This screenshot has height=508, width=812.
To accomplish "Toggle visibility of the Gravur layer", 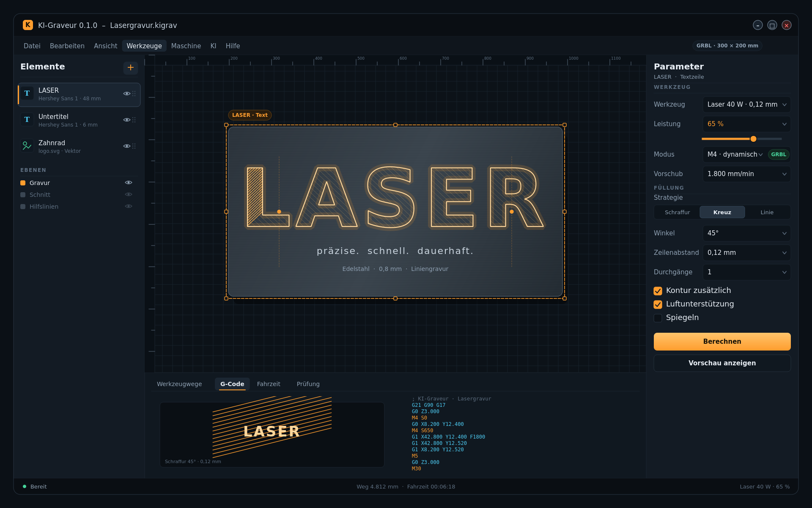I will [x=129, y=183].
